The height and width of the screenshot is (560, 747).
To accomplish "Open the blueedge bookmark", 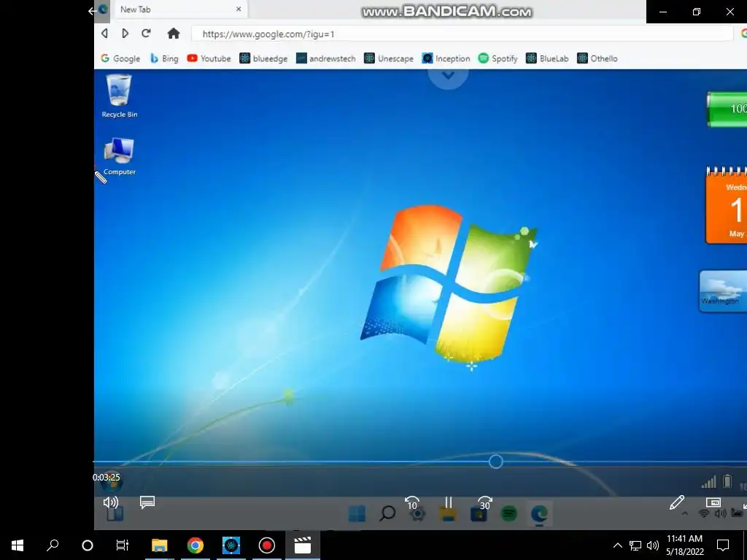I will point(263,58).
